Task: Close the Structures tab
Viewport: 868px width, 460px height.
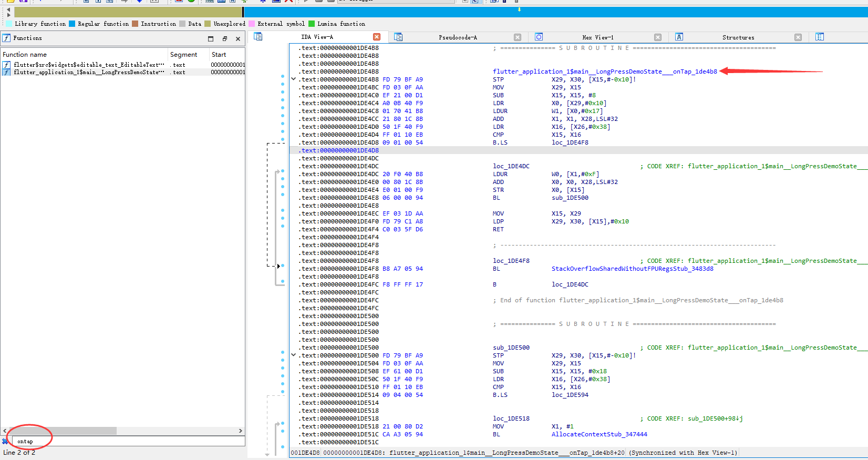Action: click(x=798, y=37)
